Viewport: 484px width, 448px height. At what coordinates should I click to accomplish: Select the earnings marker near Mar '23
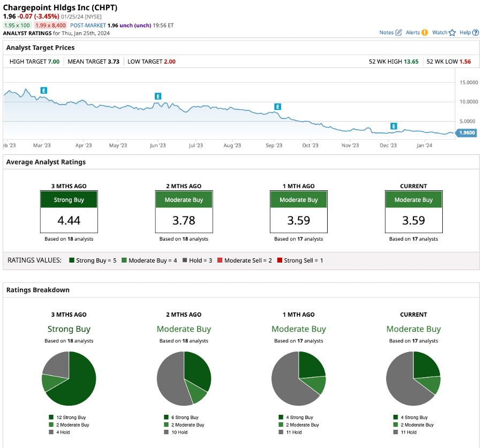(x=44, y=91)
